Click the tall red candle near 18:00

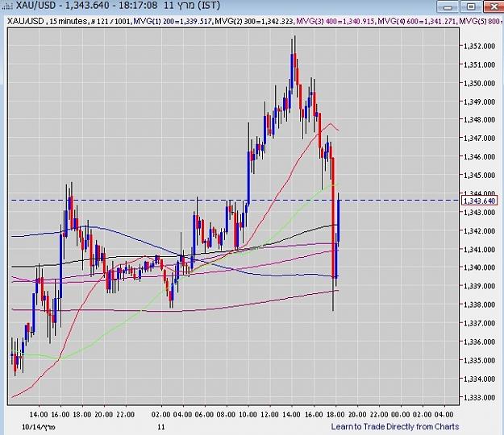coord(333,217)
